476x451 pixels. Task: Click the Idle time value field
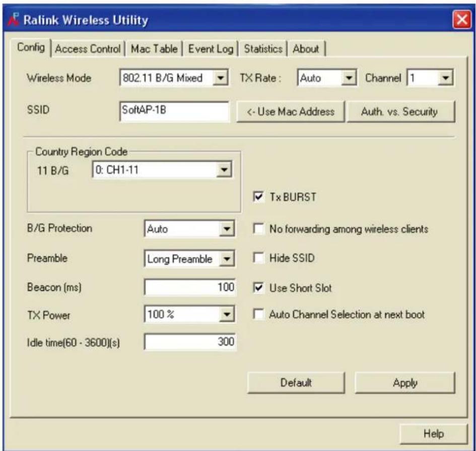tap(190, 342)
